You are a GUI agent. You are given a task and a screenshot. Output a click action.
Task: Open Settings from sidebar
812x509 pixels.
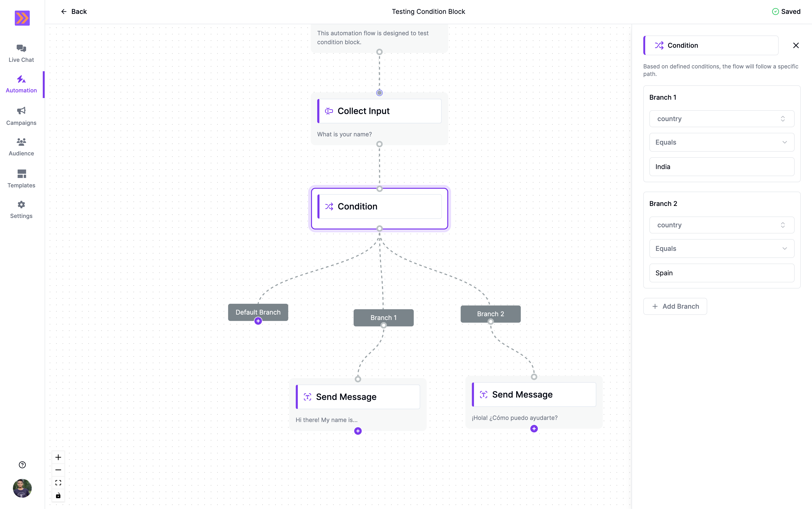21,210
